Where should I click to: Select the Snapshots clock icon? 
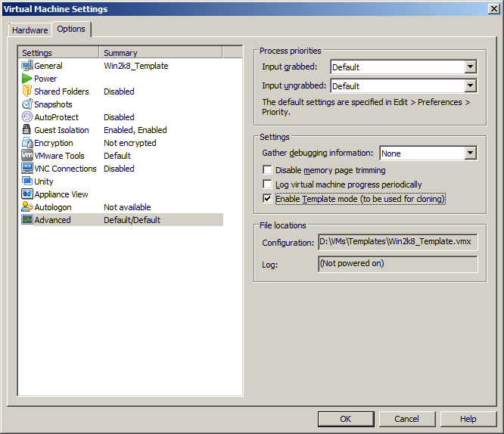click(27, 104)
